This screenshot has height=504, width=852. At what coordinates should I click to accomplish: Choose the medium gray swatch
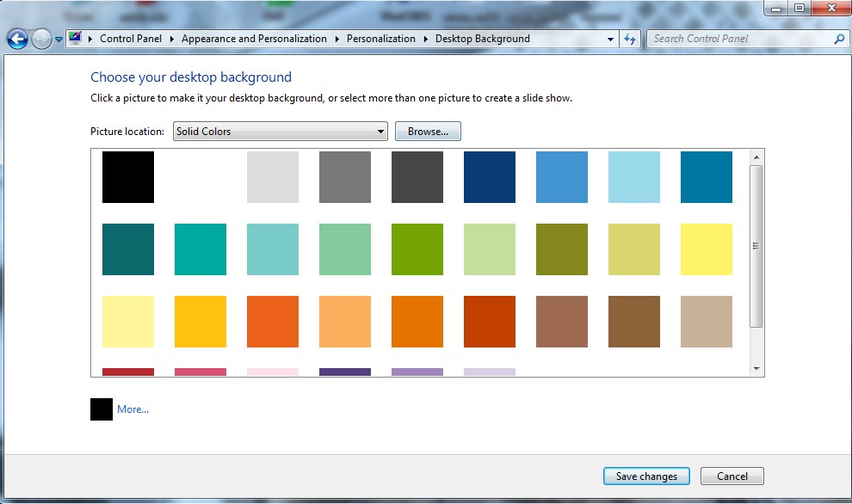pos(345,177)
